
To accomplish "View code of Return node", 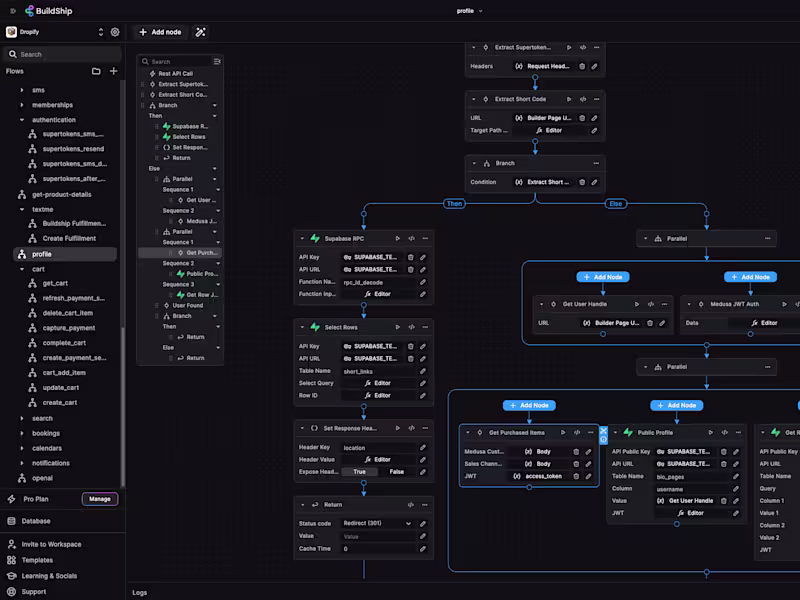I will pyautogui.click(x=411, y=505).
